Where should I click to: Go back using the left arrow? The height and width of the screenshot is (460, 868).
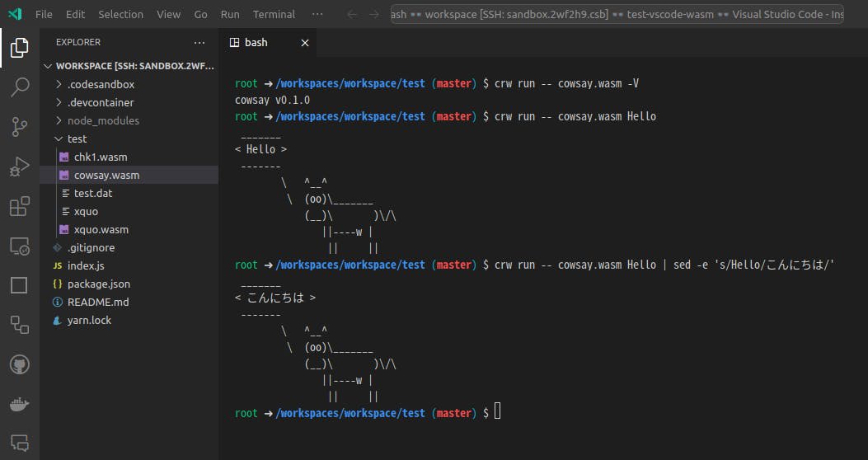(x=352, y=14)
